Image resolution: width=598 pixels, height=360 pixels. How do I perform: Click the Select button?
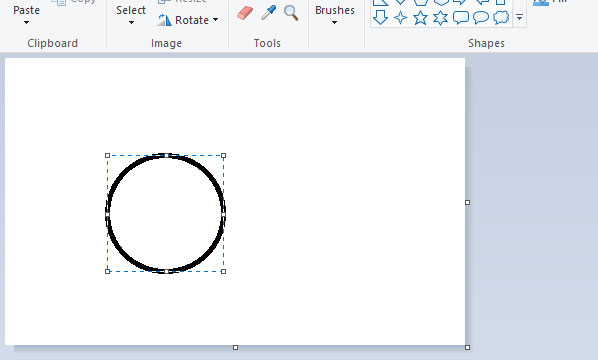131,10
